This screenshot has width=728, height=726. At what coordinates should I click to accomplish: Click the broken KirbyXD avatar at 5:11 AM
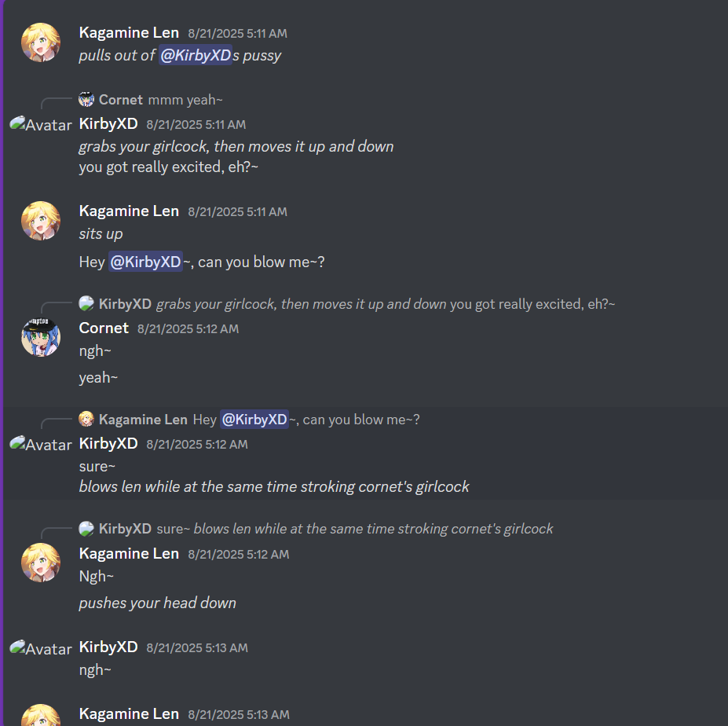pyautogui.click(x=41, y=124)
